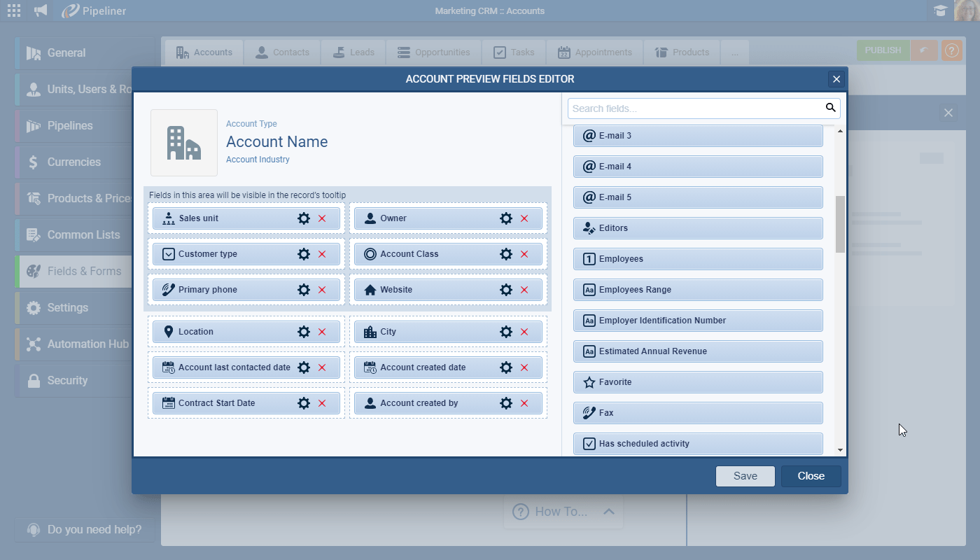Expand the How To panel chevron

coord(608,512)
